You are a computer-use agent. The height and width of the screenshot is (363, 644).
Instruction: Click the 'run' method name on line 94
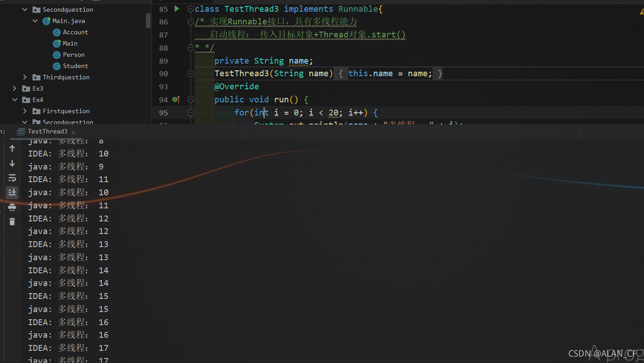coord(281,100)
